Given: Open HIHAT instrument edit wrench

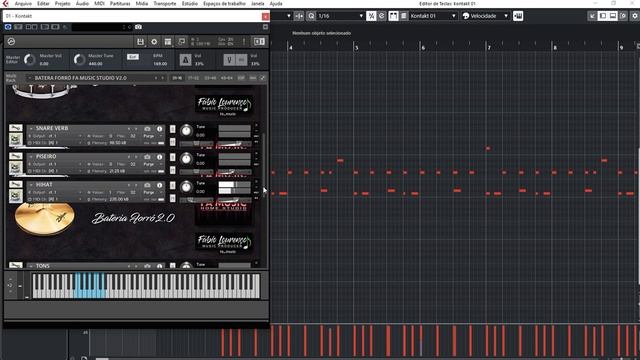Looking at the screenshot, I should [x=16, y=184].
